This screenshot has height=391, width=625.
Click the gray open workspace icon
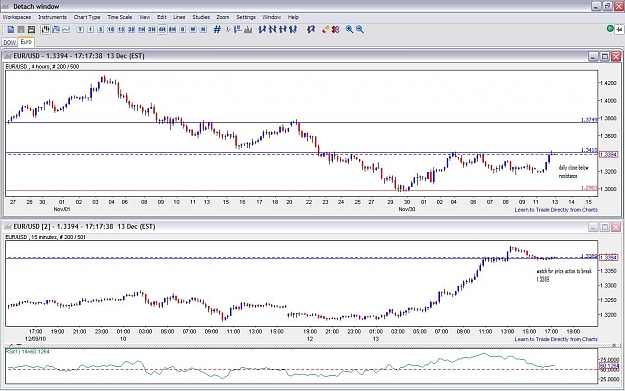tap(21, 29)
